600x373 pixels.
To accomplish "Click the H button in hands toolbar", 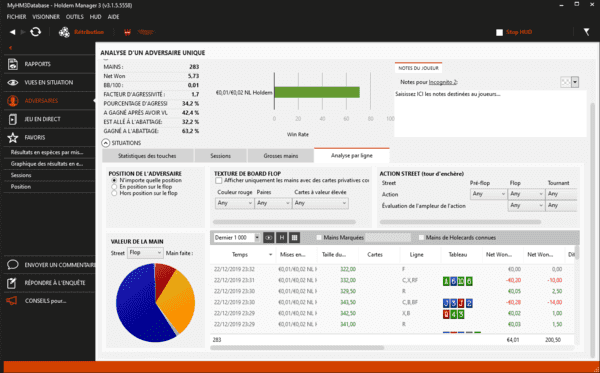I will (282, 238).
